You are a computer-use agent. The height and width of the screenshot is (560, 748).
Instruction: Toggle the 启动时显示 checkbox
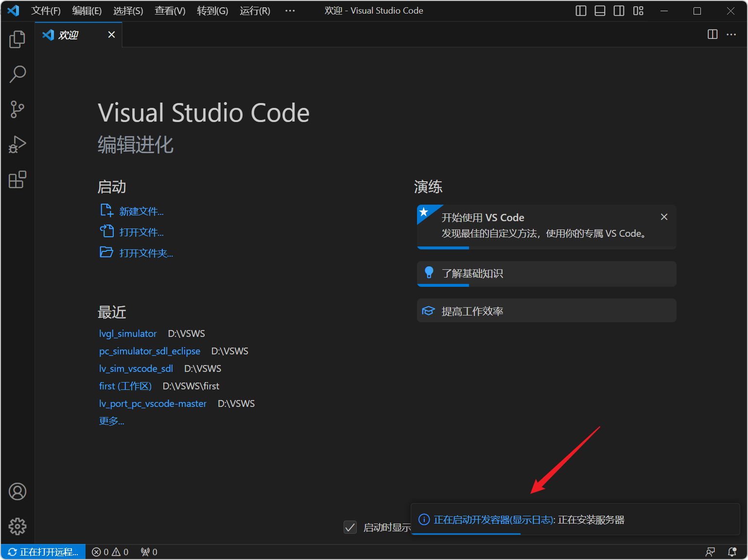click(350, 527)
